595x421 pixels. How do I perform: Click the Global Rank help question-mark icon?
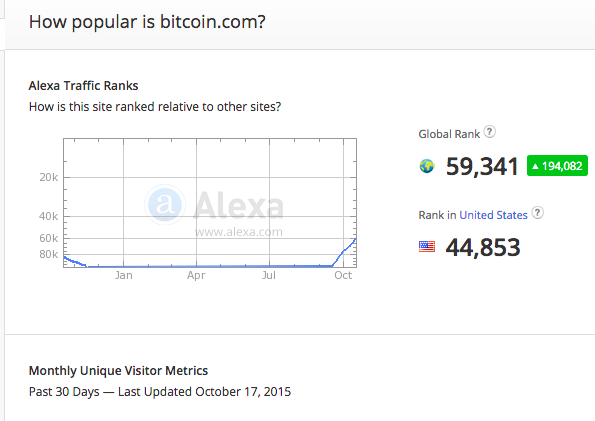(490, 132)
